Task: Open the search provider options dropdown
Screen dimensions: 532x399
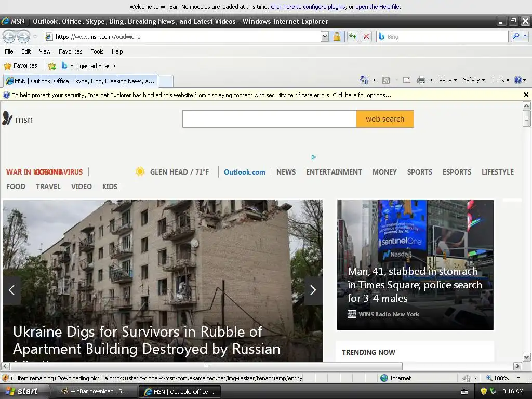Action: click(525, 36)
